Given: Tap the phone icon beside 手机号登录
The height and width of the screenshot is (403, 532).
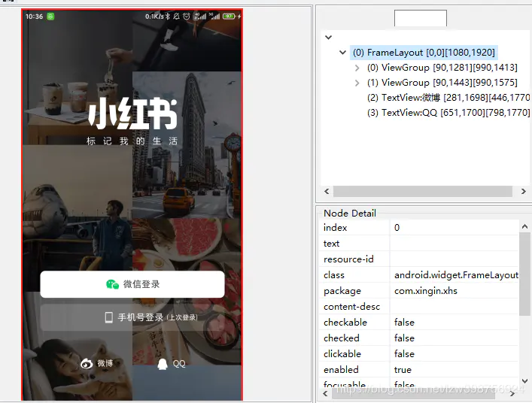Looking at the screenshot, I should point(108,317).
